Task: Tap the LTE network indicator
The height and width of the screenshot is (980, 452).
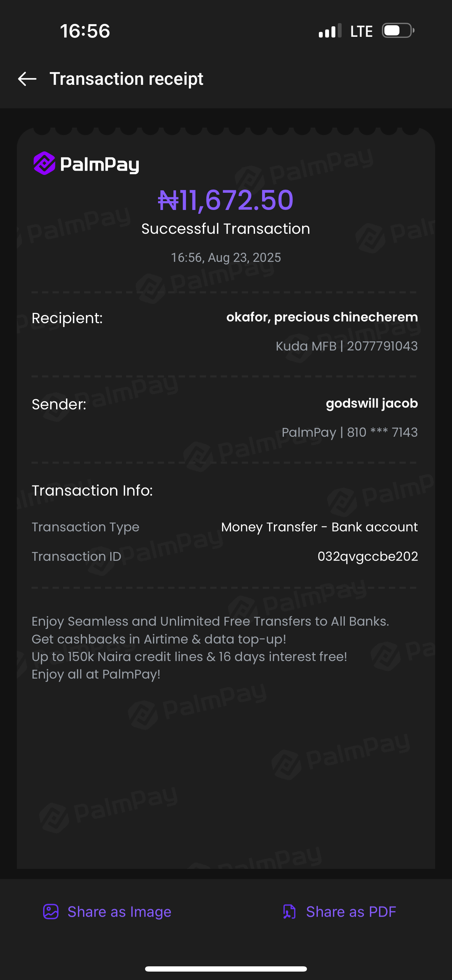Action: pos(361,31)
